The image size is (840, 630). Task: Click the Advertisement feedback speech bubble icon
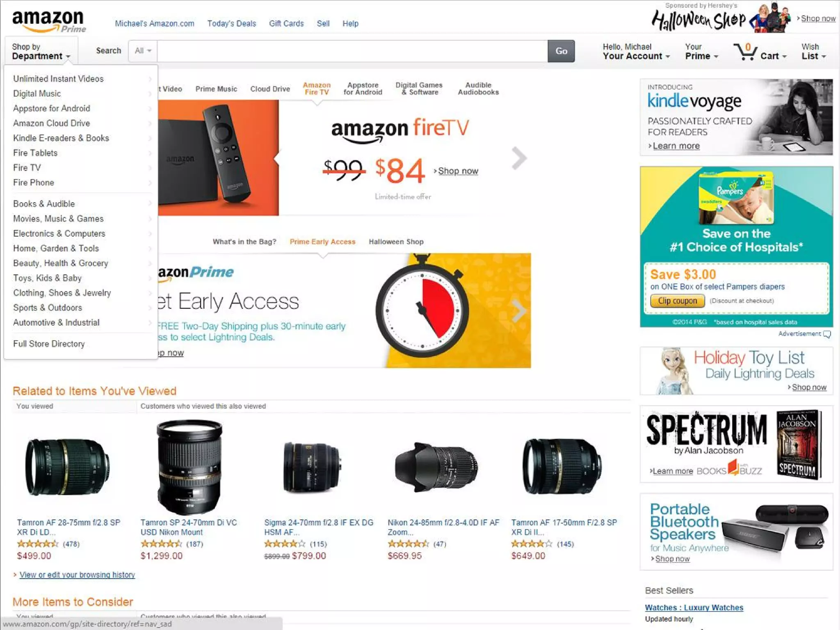click(827, 334)
